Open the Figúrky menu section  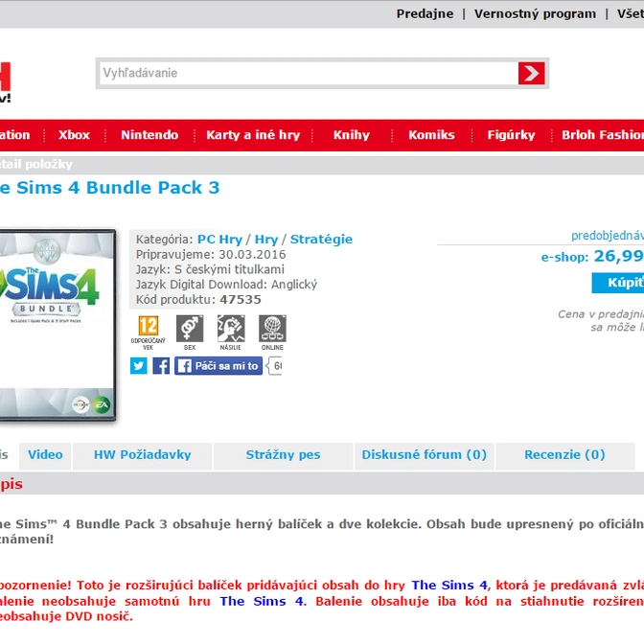coord(512,135)
